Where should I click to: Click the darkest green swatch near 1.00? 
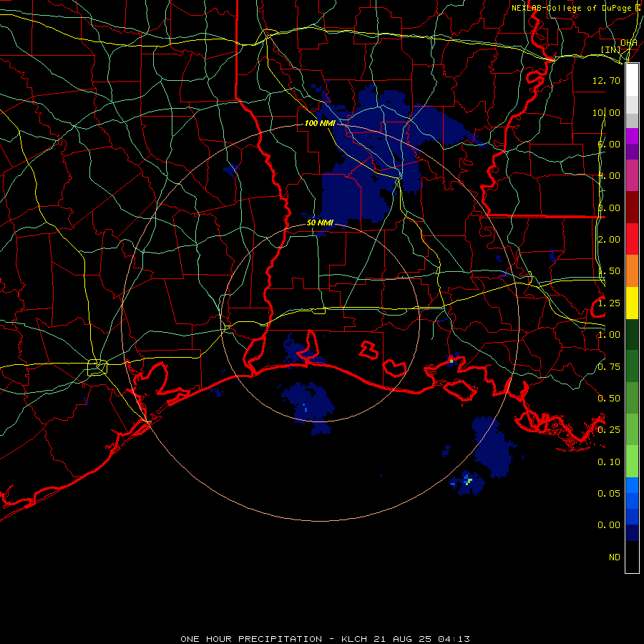[x=632, y=335]
